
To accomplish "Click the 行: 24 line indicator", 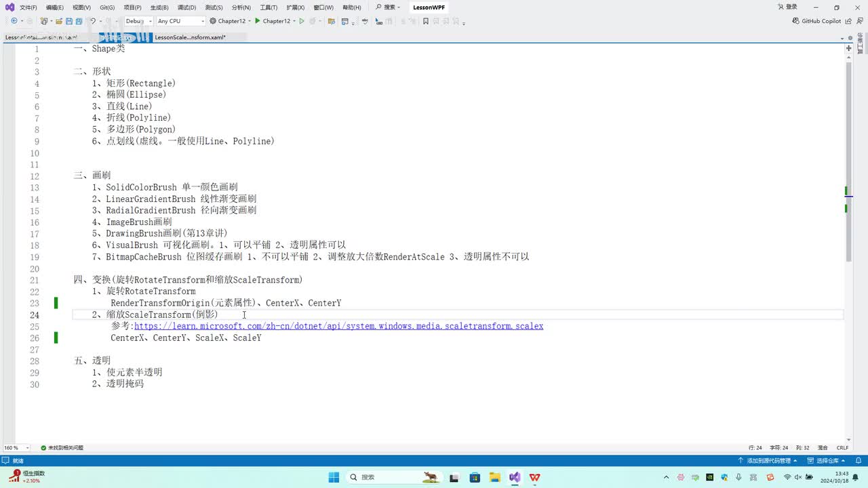I will 755,447.
